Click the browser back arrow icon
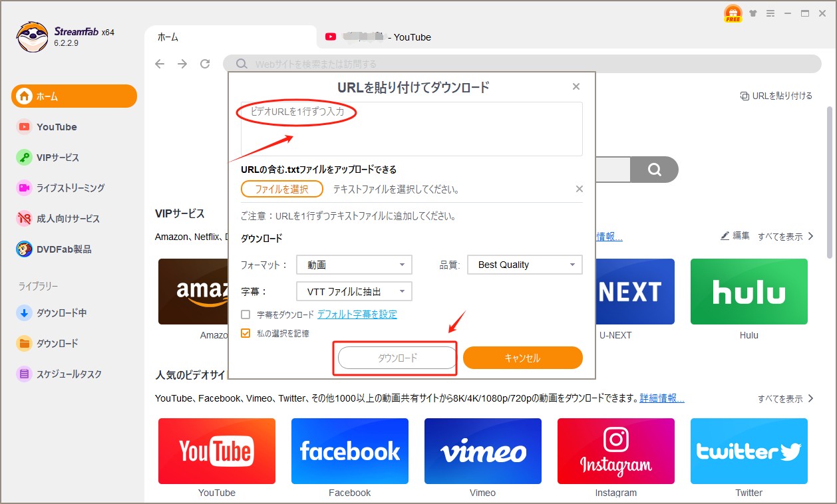The height and width of the screenshot is (504, 837). [x=160, y=64]
